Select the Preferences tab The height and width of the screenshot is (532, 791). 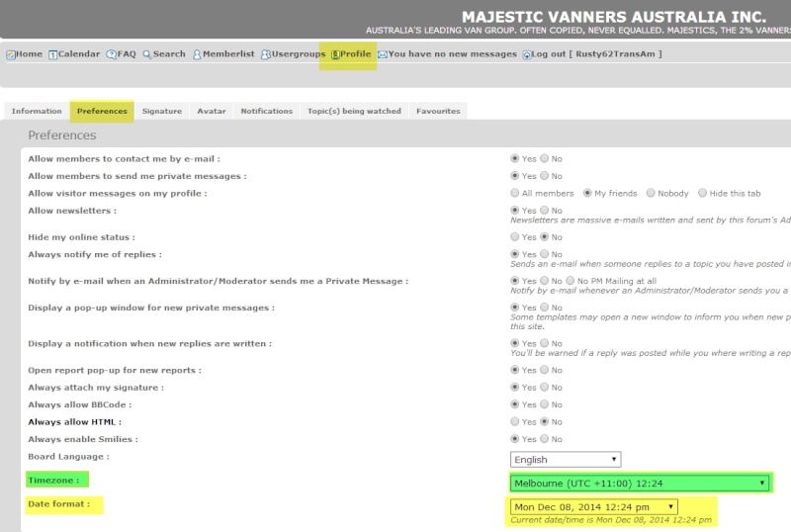[102, 111]
